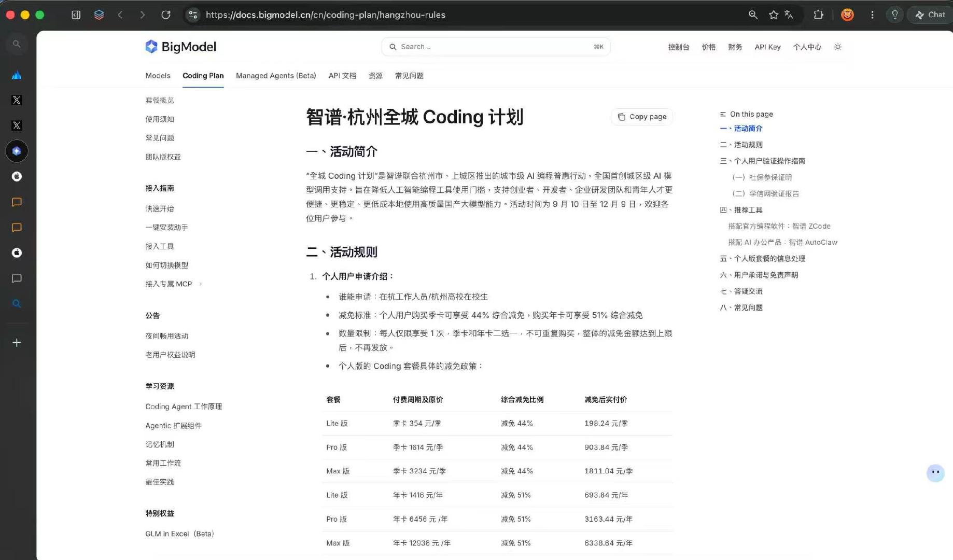The image size is (953, 560).
Task: Click the address bar URL
Action: click(x=326, y=15)
